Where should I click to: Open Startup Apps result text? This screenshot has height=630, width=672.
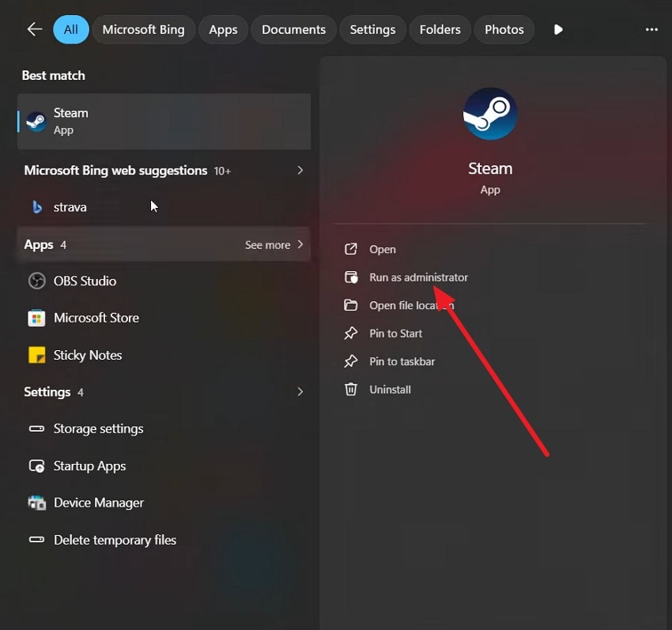(89, 466)
